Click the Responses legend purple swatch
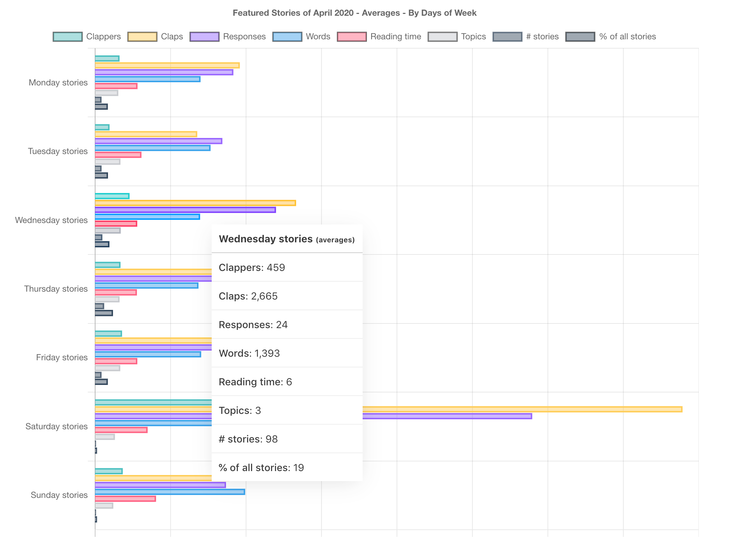Screen dimensions: 756x544 point(205,37)
